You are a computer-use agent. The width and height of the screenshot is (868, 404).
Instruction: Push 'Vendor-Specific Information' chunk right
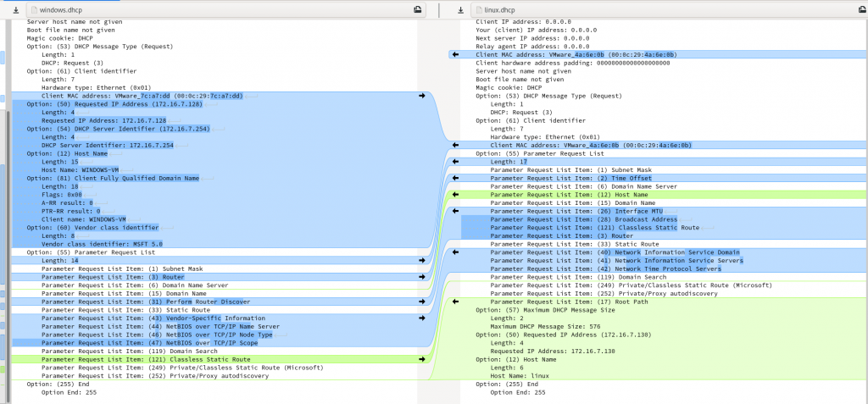[421, 318]
